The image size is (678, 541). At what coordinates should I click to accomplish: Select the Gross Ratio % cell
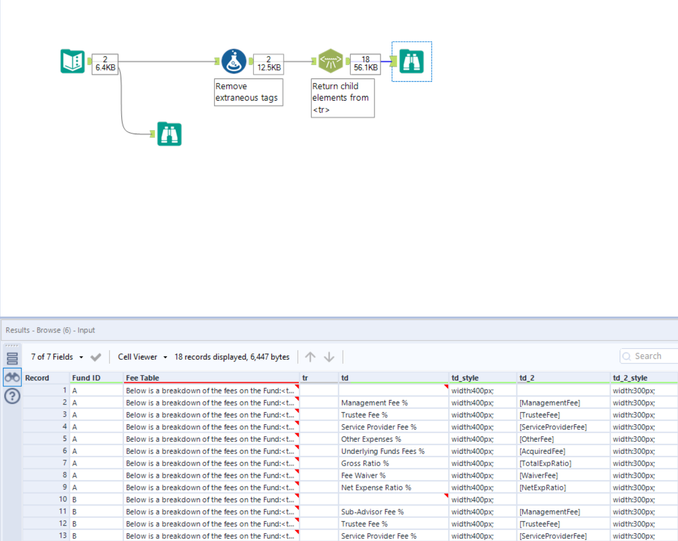(x=393, y=463)
